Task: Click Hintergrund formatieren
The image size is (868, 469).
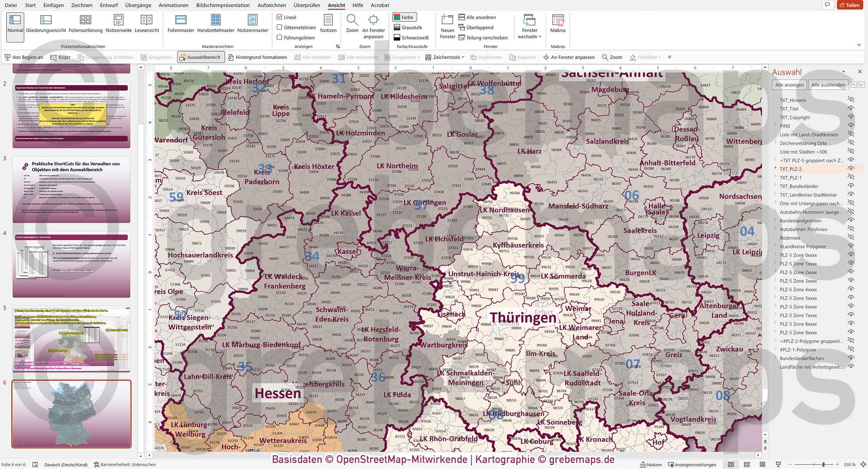Action: (257, 57)
